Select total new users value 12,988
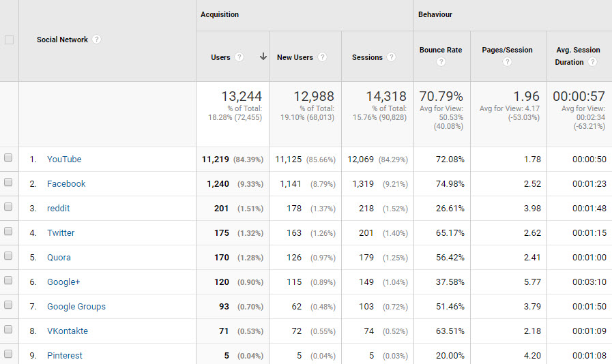The height and width of the screenshot is (364, 612). point(314,96)
